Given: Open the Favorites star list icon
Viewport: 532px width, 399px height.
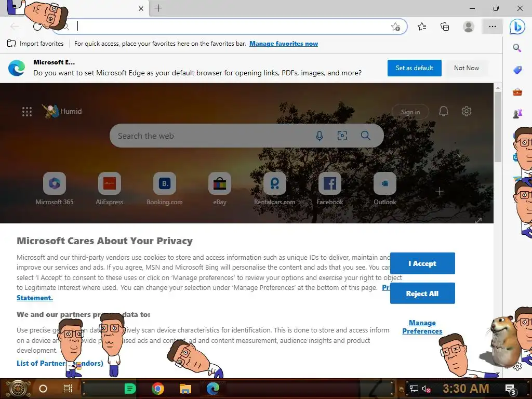Looking at the screenshot, I should [422, 26].
